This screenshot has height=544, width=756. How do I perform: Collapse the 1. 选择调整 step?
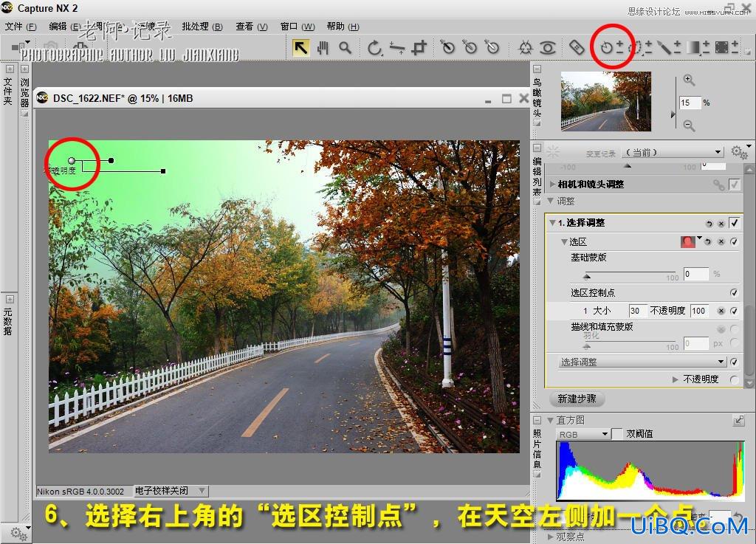(552, 223)
